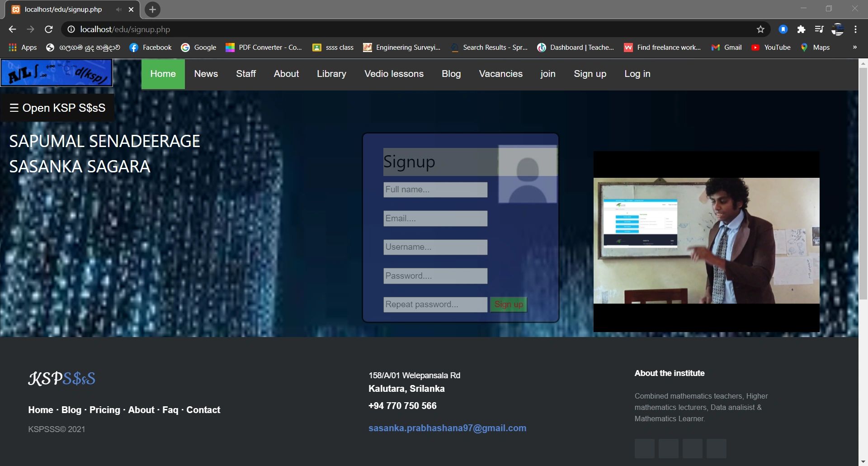Click the sasanka.prabhashana97@gmail.com email link
This screenshot has height=466, width=868.
pyautogui.click(x=448, y=428)
